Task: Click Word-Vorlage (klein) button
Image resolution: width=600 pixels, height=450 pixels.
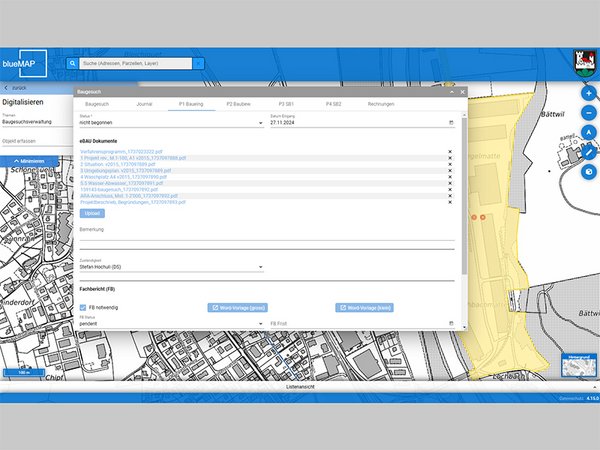Action: [365, 308]
